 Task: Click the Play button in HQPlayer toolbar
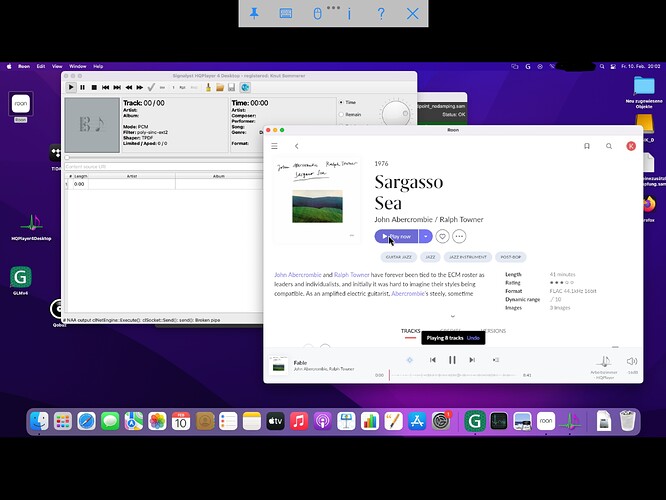(71, 88)
